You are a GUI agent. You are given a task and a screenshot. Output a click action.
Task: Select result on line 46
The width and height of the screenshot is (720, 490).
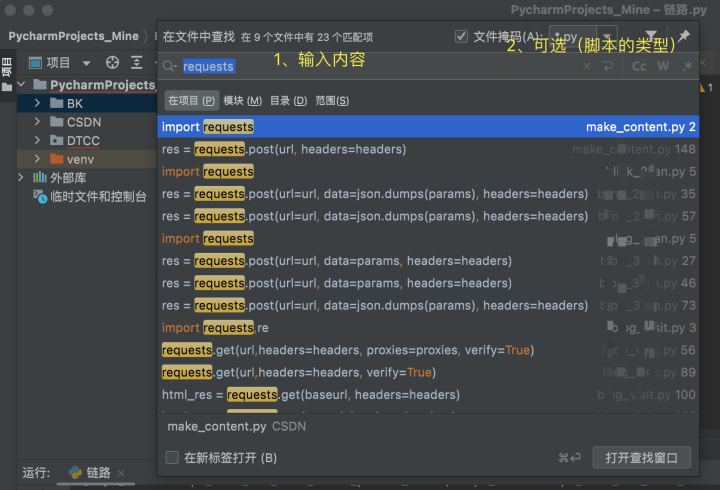click(428, 283)
